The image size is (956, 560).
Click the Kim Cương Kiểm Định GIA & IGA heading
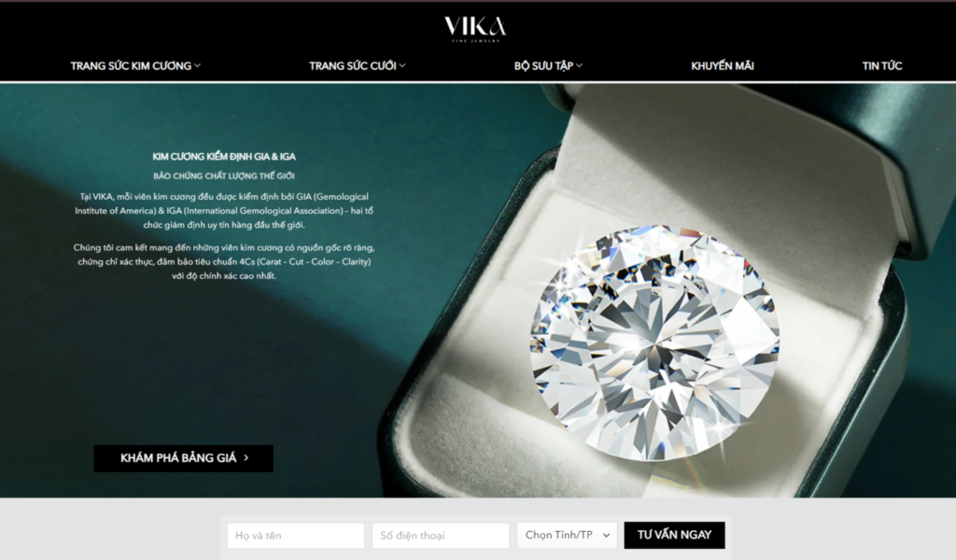tap(224, 157)
